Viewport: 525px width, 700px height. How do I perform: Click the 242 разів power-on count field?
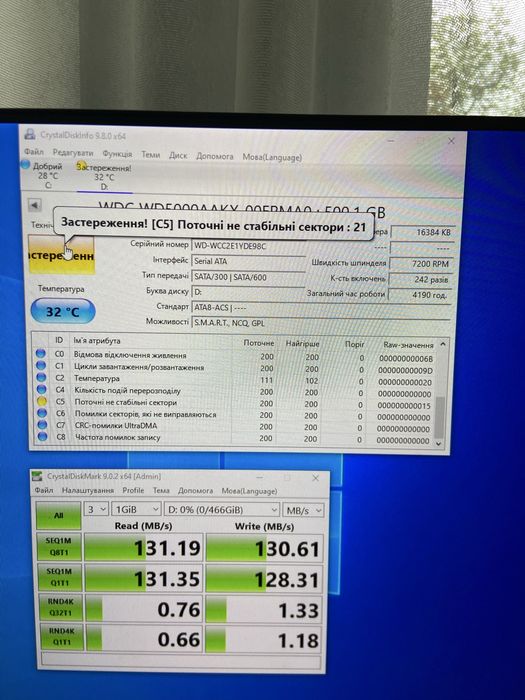coord(420,279)
